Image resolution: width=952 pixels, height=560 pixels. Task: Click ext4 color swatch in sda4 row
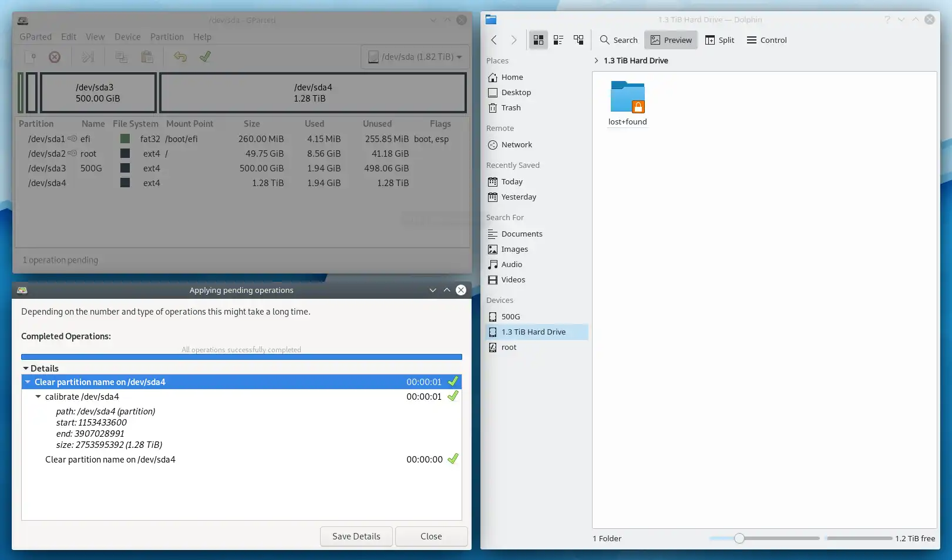[125, 183]
